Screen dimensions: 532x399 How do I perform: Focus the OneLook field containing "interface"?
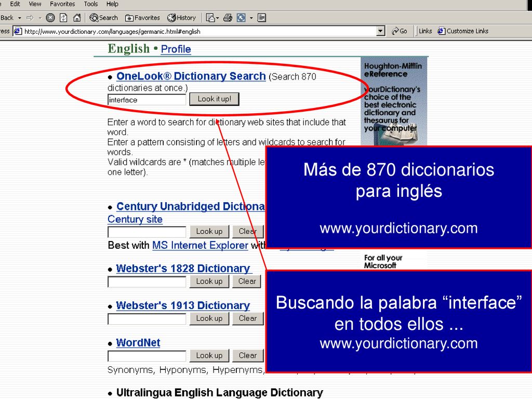click(x=147, y=100)
